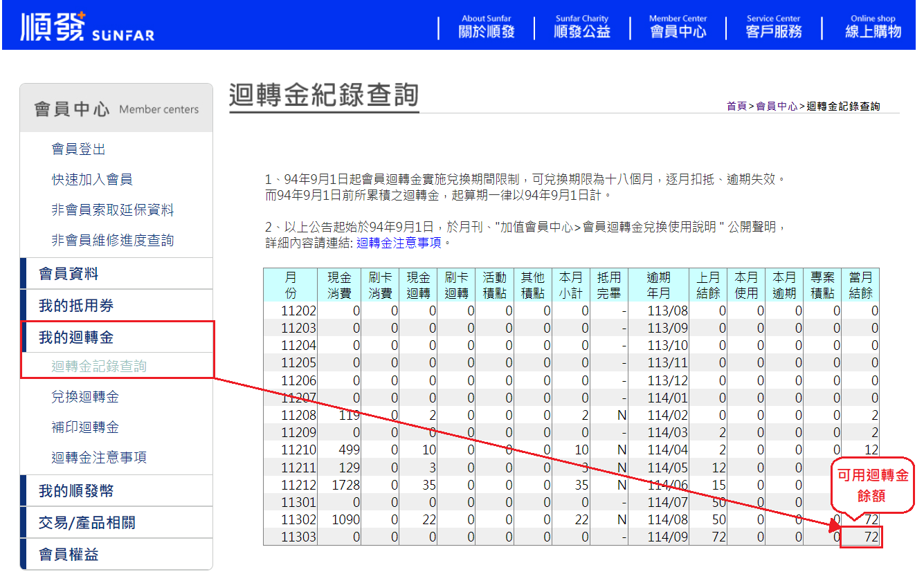Open the Sunfar Charity menu
Screen dimensions: 924x574
pos(581,27)
